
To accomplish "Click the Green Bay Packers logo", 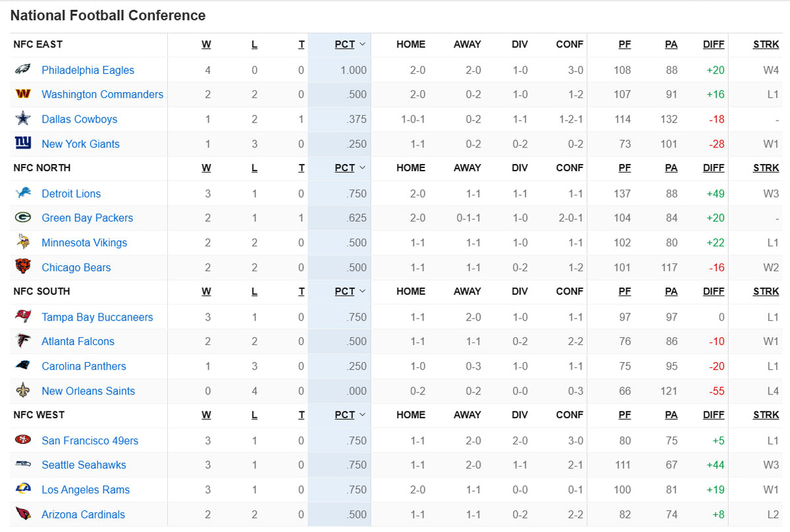I will coord(23,218).
